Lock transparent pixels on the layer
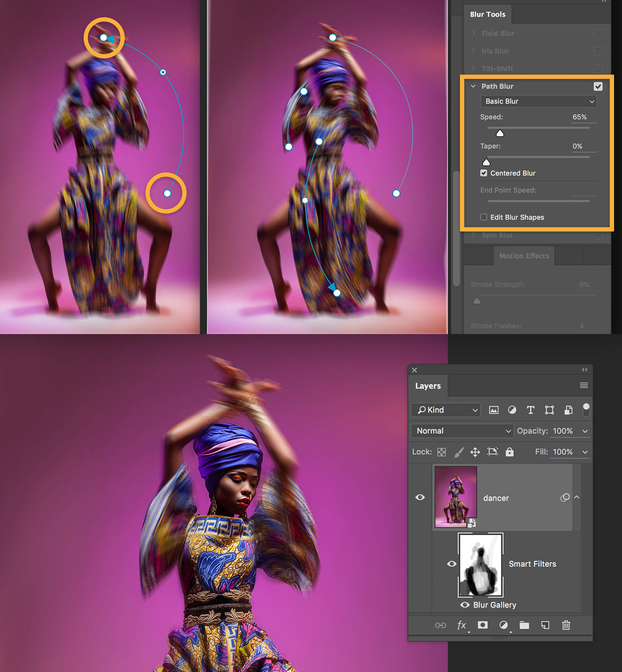Viewport: 622px width, 672px height. tap(441, 452)
